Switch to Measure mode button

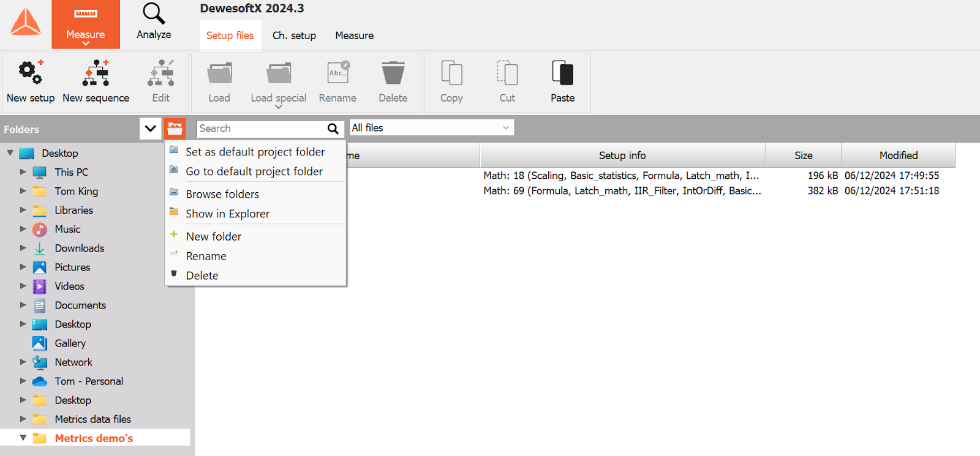tap(86, 24)
